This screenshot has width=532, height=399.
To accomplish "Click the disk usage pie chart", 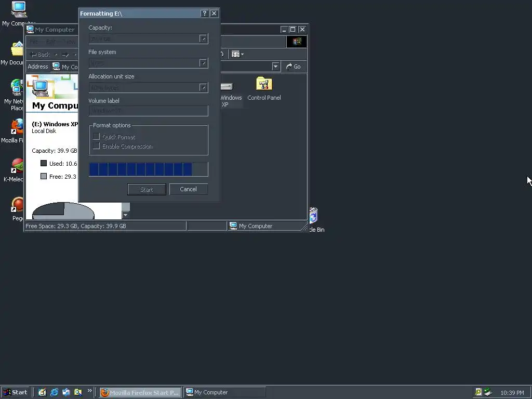I will coord(63,211).
